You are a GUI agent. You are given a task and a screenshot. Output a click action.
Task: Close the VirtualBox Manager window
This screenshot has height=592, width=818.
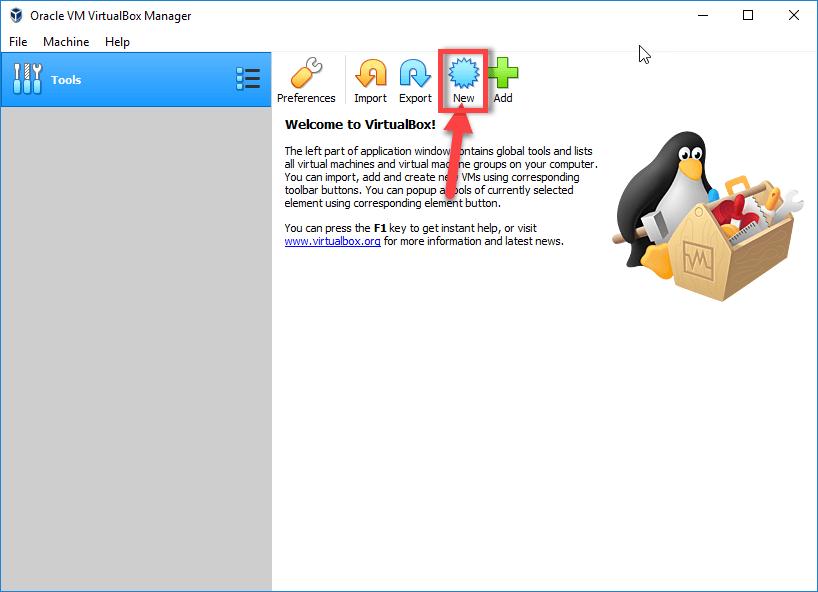point(793,16)
